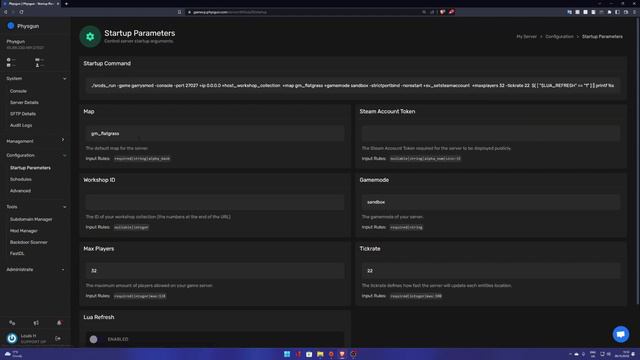Expand the Administrate sidebar section

(35, 269)
